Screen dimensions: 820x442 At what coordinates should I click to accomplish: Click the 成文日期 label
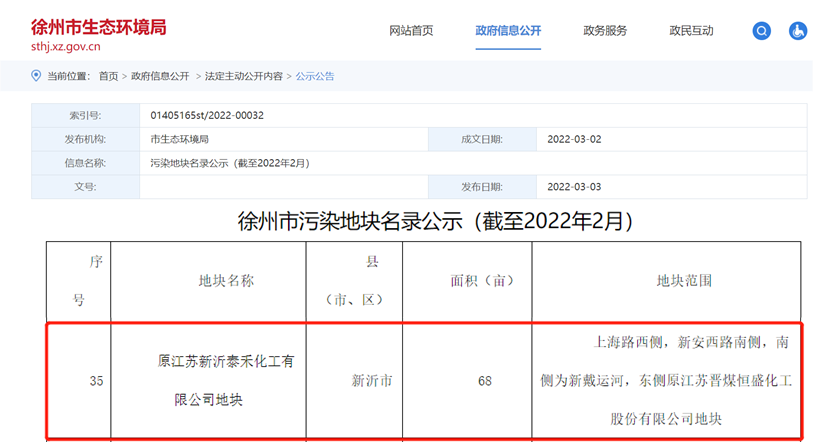[482, 139]
